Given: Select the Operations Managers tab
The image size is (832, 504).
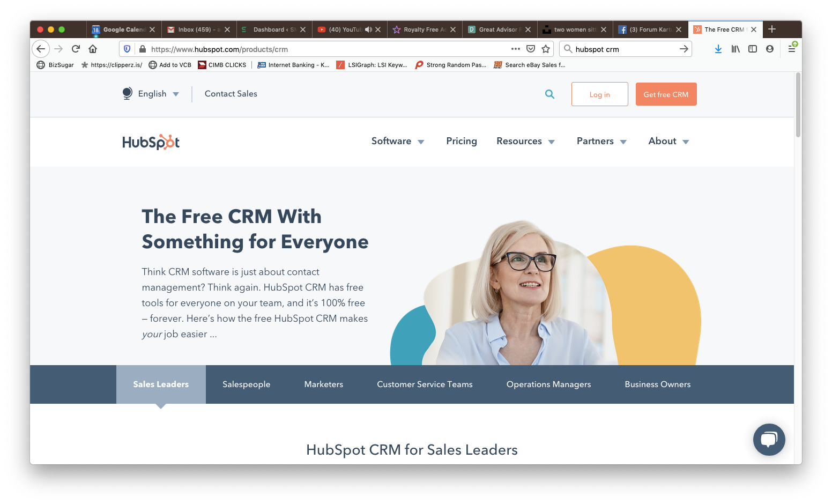Looking at the screenshot, I should click(x=549, y=384).
